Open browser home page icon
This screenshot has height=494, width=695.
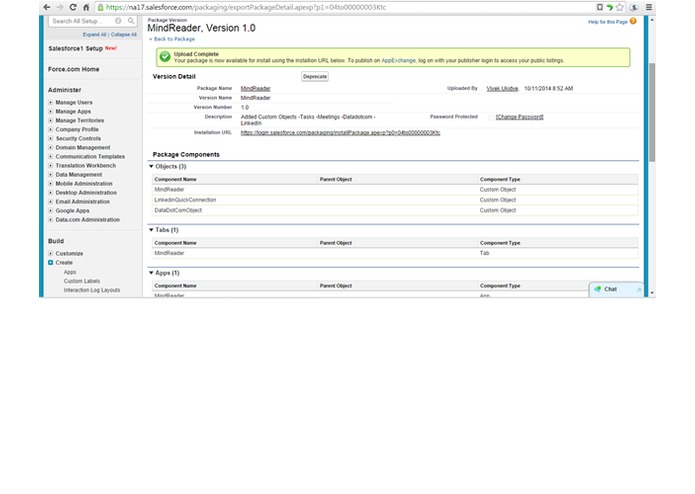click(x=86, y=7)
